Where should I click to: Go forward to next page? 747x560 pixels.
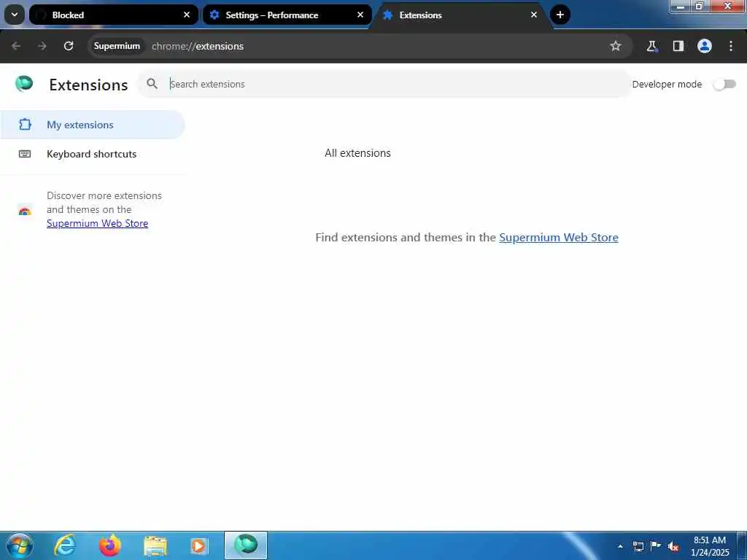(x=42, y=46)
